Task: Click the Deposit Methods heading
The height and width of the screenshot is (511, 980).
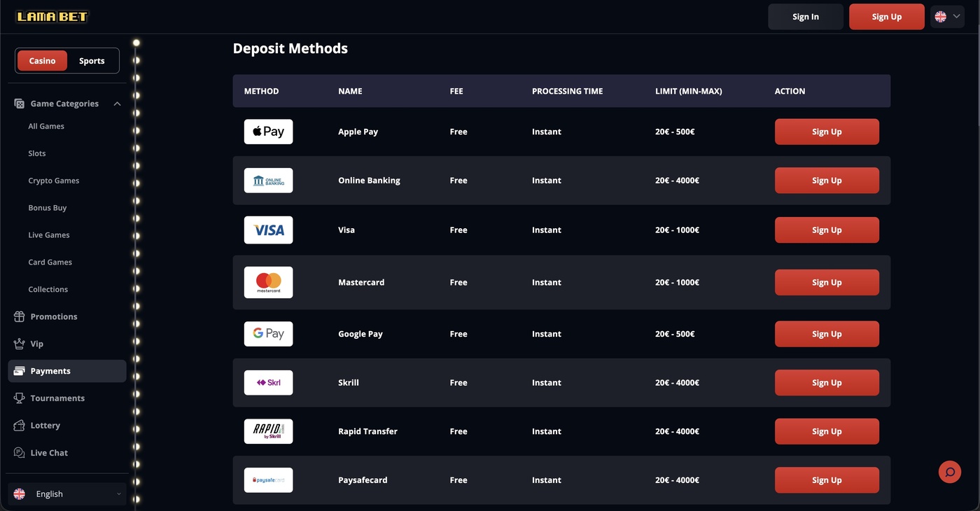Action: coord(290,48)
